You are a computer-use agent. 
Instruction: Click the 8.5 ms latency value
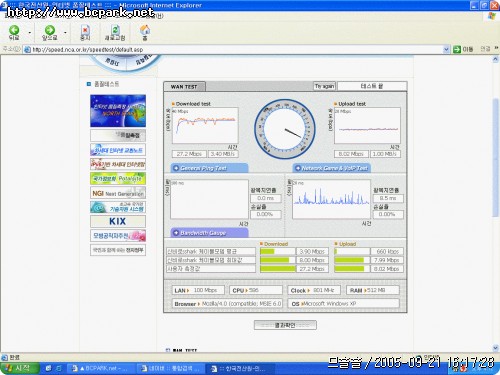pyautogui.click(x=388, y=198)
